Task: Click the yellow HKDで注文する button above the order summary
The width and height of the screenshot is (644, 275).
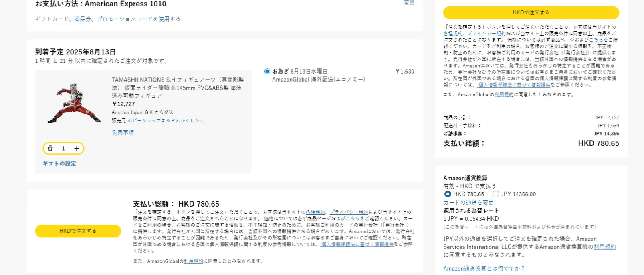Action: click(531, 12)
